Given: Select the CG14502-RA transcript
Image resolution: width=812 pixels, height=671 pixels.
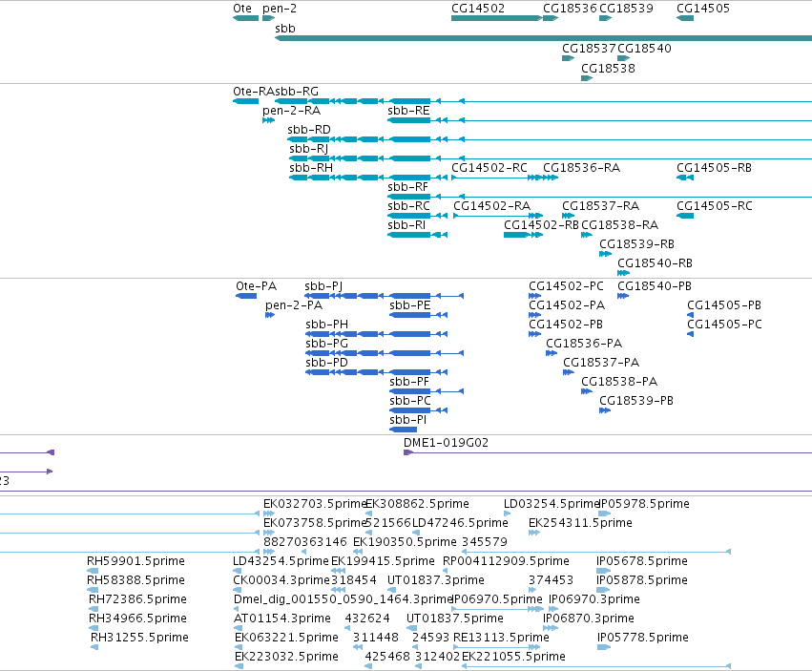Looking at the screenshot, I should (498, 216).
